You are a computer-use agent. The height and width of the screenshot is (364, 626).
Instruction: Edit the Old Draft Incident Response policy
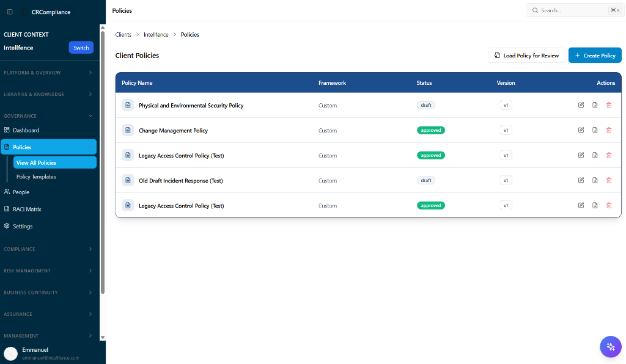581,180
